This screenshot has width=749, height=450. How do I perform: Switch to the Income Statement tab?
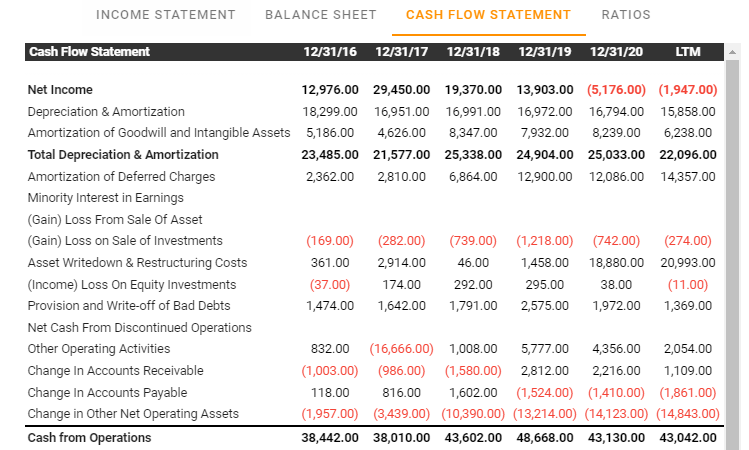(165, 15)
